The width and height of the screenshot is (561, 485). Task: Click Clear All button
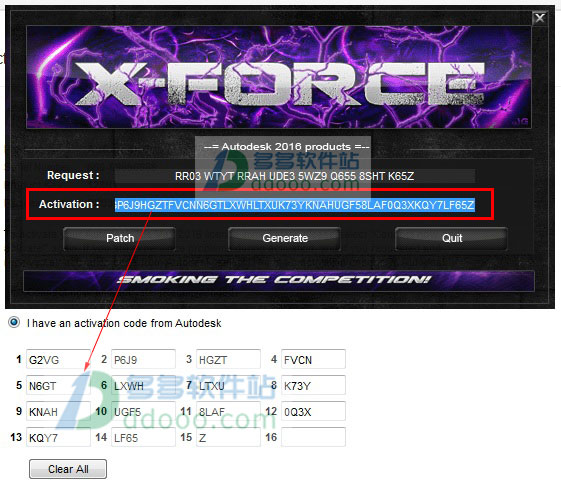[x=68, y=469]
